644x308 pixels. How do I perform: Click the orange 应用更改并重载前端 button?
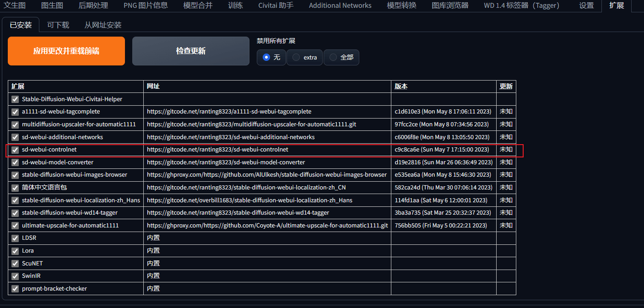click(x=66, y=51)
